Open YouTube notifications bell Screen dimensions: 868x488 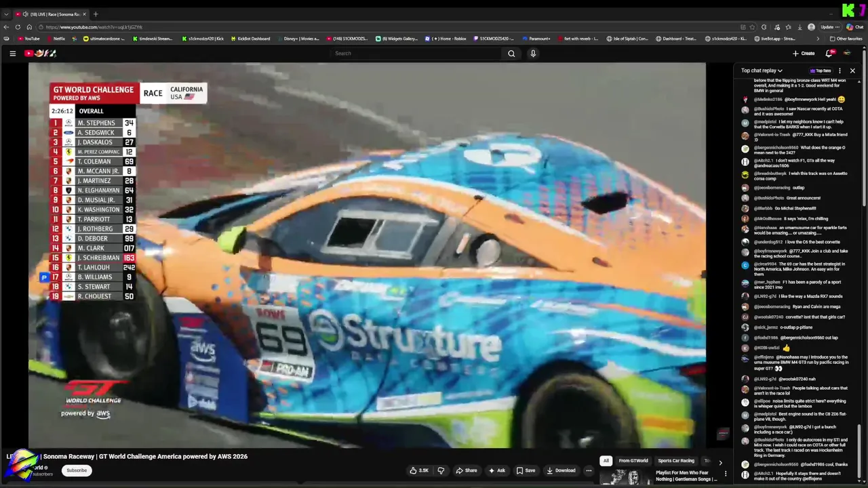829,54
